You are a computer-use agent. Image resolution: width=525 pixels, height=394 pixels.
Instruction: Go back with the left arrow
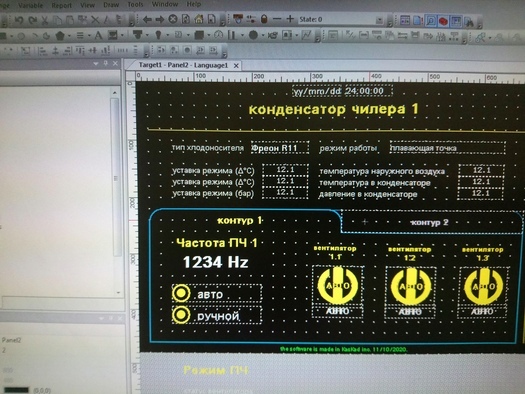tap(147, 19)
